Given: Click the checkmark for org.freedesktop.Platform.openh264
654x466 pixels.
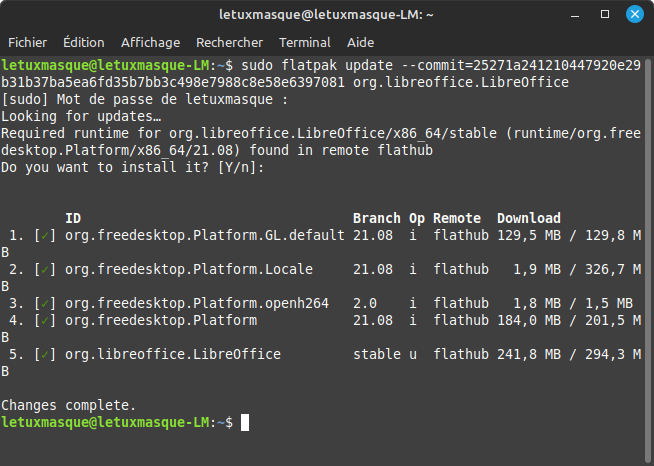Looking at the screenshot, I should pyautogui.click(x=45, y=304).
